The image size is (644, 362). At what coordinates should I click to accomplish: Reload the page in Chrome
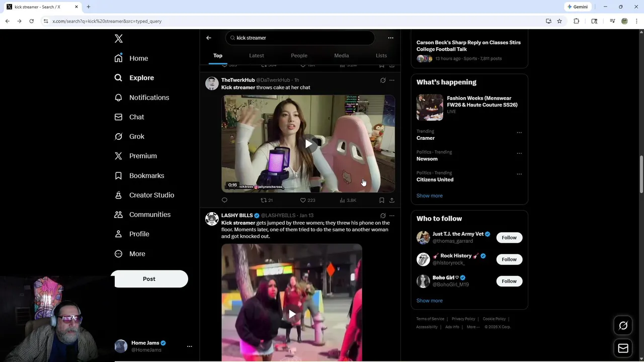pyautogui.click(x=31, y=21)
